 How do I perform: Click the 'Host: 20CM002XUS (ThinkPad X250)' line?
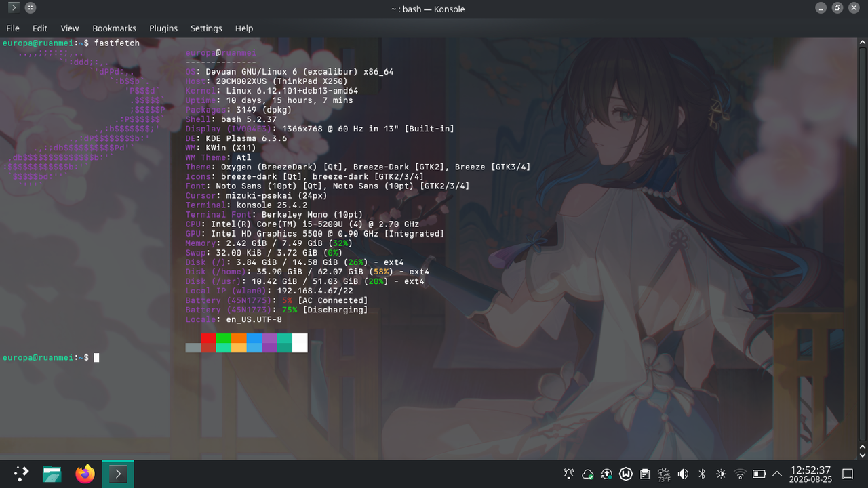(267, 81)
